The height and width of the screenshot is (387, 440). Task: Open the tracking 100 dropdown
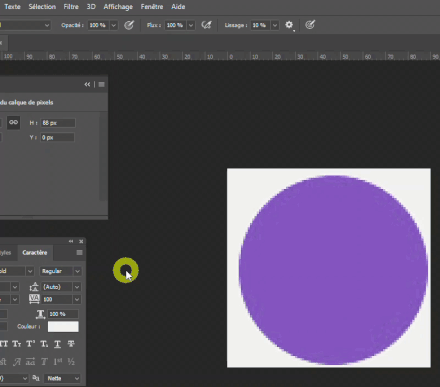point(77,299)
